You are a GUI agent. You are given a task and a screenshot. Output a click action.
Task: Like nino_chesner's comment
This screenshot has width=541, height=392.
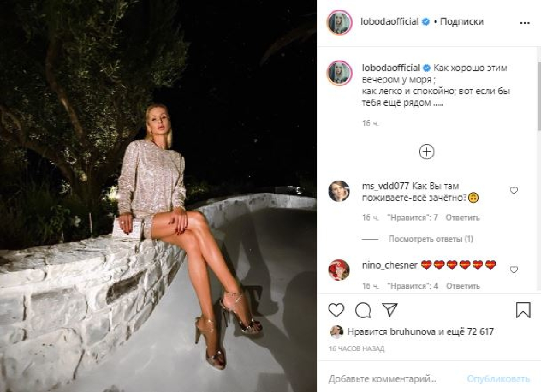click(x=514, y=269)
